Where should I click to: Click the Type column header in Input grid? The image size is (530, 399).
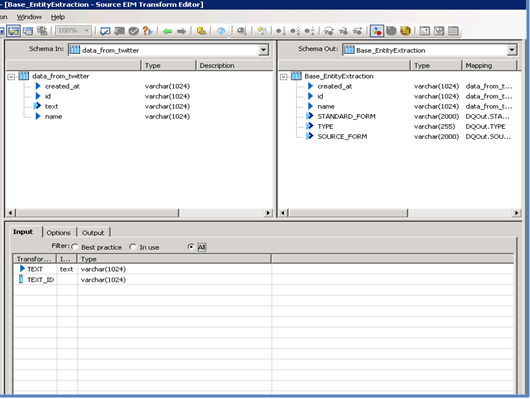pos(174,259)
